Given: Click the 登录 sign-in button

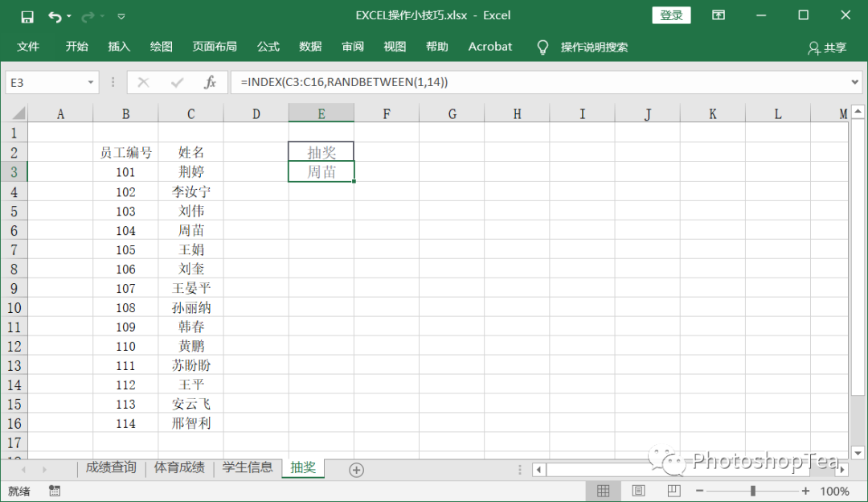Looking at the screenshot, I should (671, 15).
